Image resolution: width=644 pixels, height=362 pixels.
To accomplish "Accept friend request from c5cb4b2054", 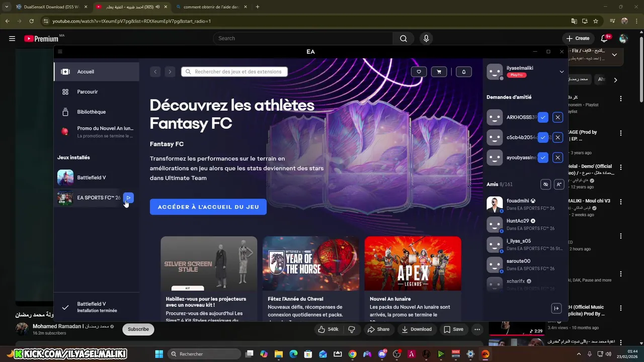I will (543, 137).
